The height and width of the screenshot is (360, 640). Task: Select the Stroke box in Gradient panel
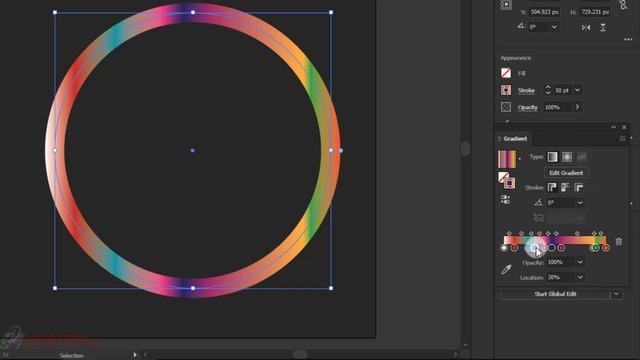[509, 183]
